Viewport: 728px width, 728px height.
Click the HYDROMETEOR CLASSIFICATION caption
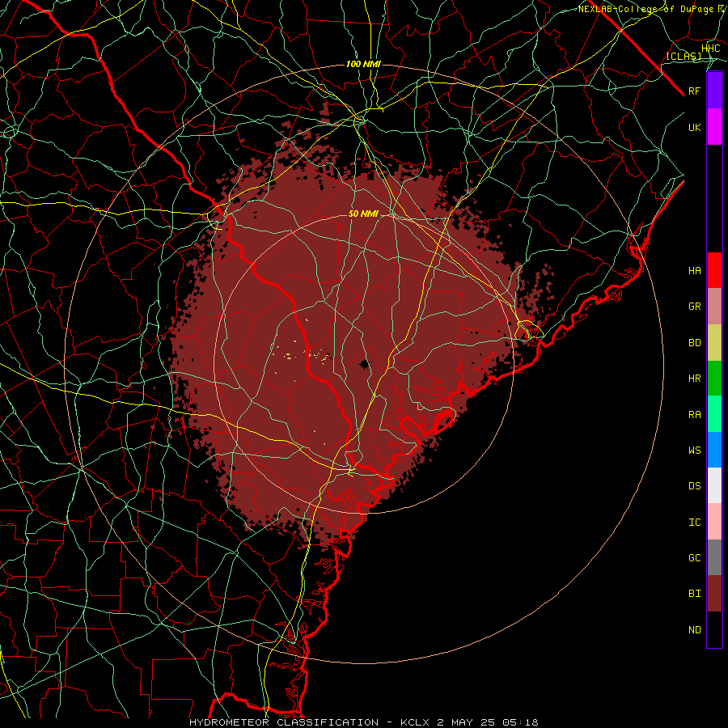pyautogui.click(x=284, y=722)
